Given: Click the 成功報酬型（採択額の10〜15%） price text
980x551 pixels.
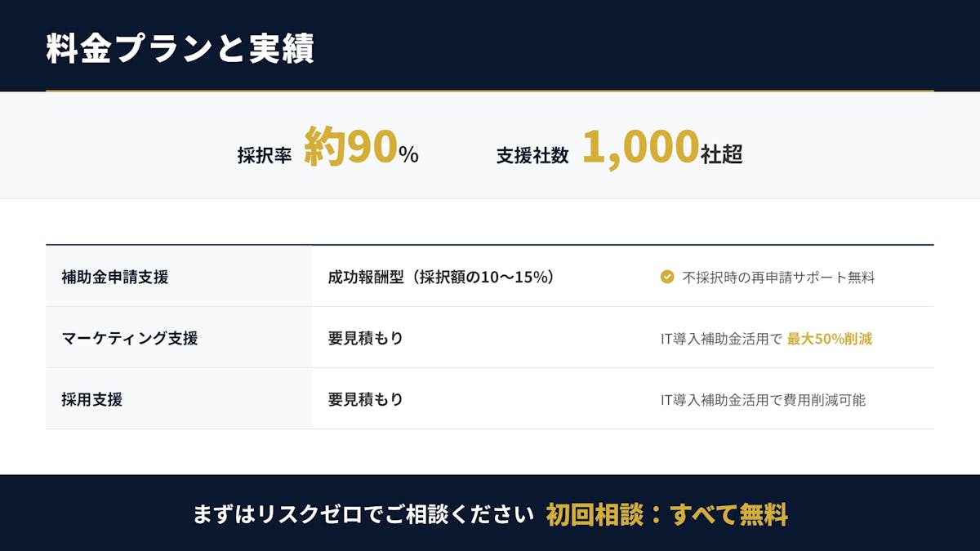Looking at the screenshot, I should tap(442, 277).
